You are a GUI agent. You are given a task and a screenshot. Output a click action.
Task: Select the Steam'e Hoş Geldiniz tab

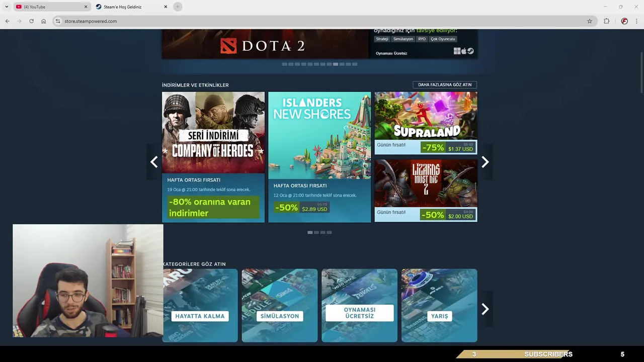point(132,7)
